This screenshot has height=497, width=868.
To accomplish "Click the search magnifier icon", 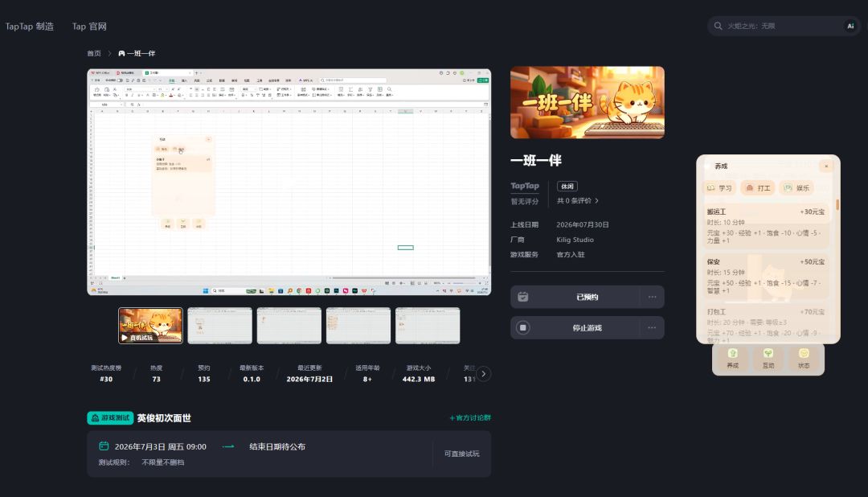I will click(718, 26).
